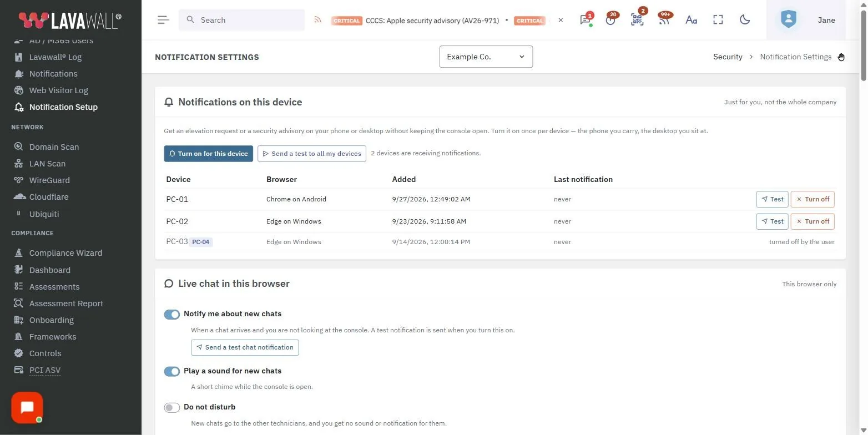Open the QR scan icon with badge 2
This screenshot has width=868, height=435.
tap(637, 19)
